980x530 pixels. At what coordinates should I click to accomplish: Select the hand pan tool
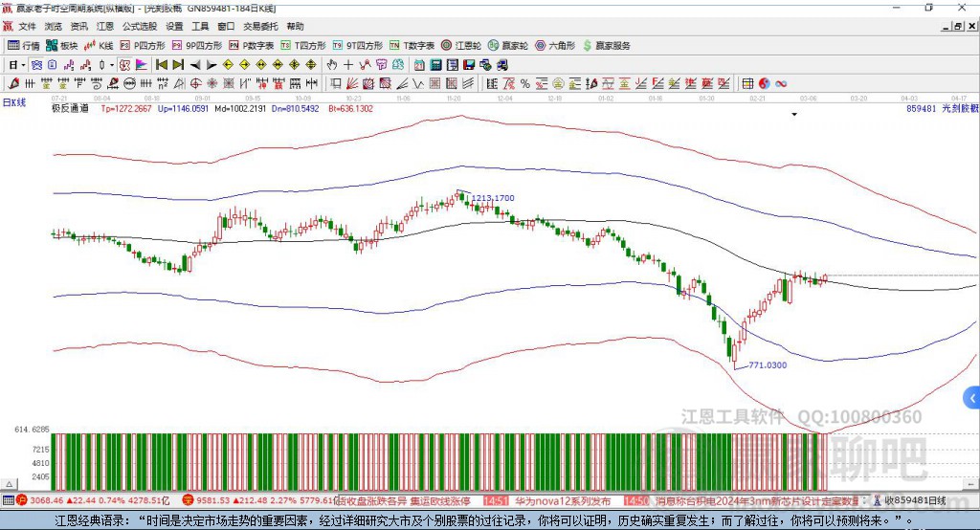pyautogui.click(x=331, y=65)
